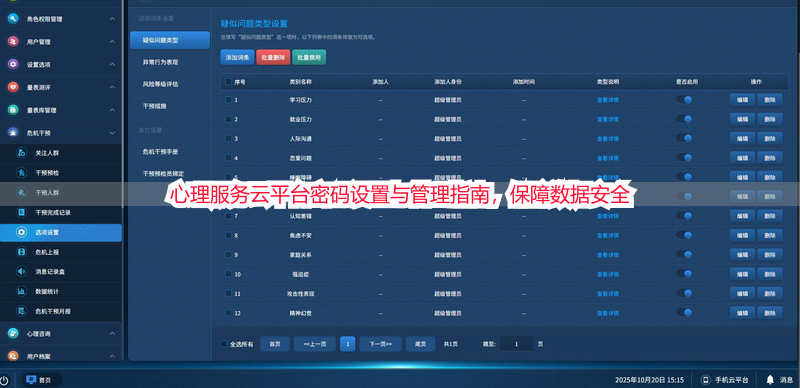Image resolution: width=800 pixels, height=388 pixels.
Task: Click the 设置选项 gear icon
Action: tap(13, 64)
